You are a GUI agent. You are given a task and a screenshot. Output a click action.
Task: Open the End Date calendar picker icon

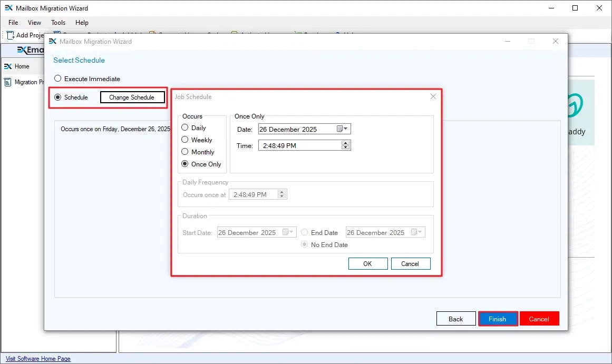click(x=413, y=232)
